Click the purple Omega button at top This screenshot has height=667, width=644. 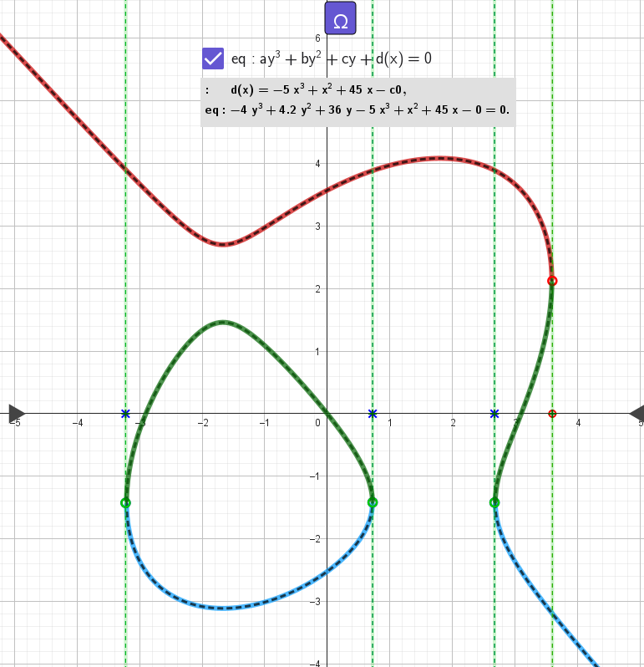(341, 20)
